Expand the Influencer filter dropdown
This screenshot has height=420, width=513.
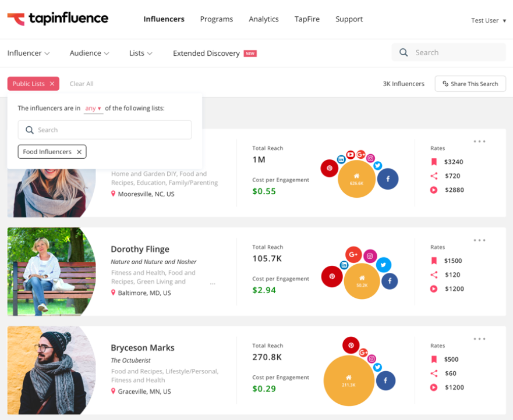click(x=29, y=53)
